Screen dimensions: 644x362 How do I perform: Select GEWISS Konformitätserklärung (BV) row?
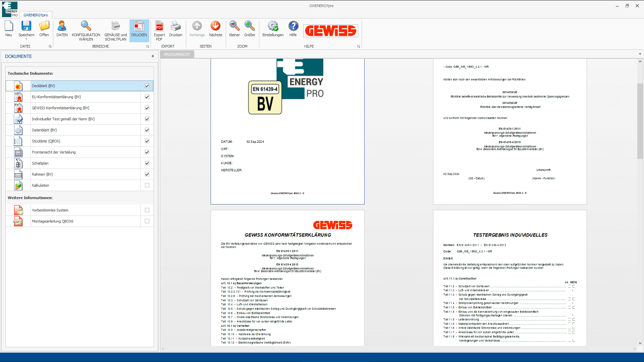pos(79,108)
